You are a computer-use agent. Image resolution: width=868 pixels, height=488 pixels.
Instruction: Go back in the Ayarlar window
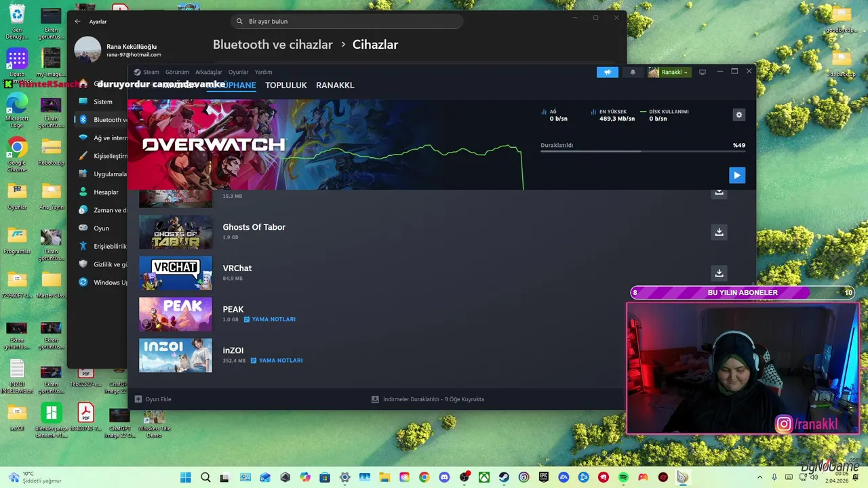pos(77,21)
